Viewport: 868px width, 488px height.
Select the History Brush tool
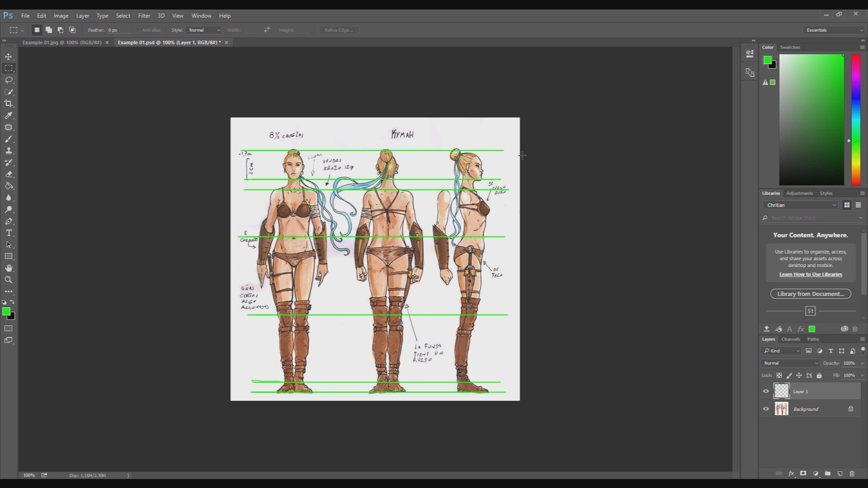(x=9, y=163)
